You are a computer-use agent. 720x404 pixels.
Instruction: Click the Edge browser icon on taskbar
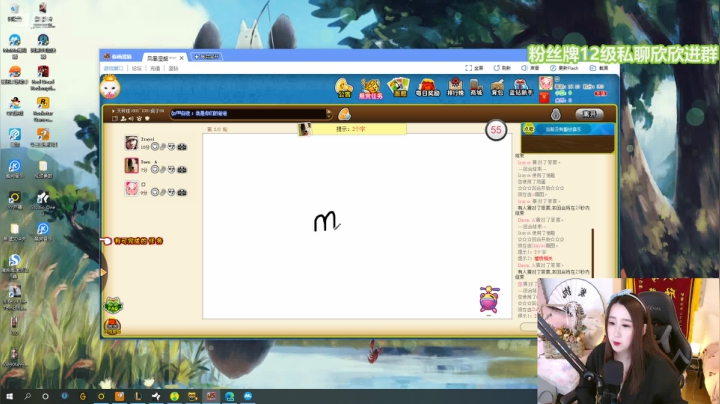click(x=230, y=396)
